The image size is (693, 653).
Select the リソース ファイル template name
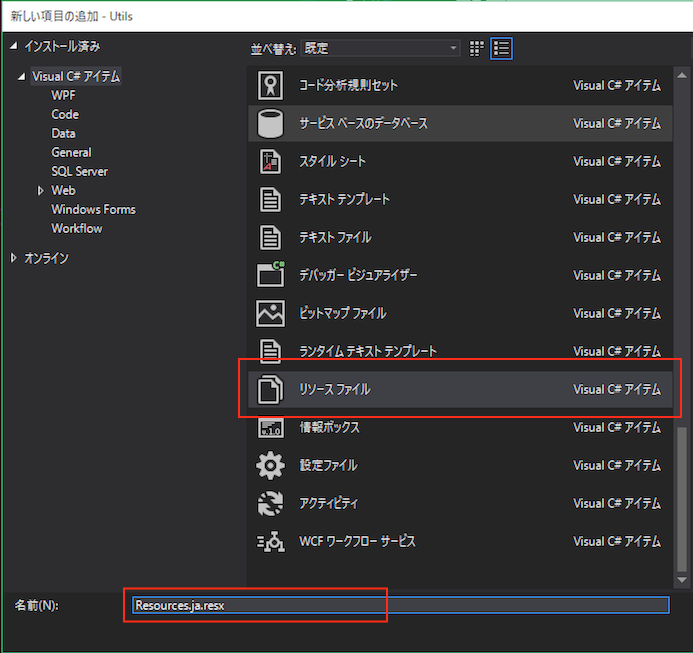[335, 390]
